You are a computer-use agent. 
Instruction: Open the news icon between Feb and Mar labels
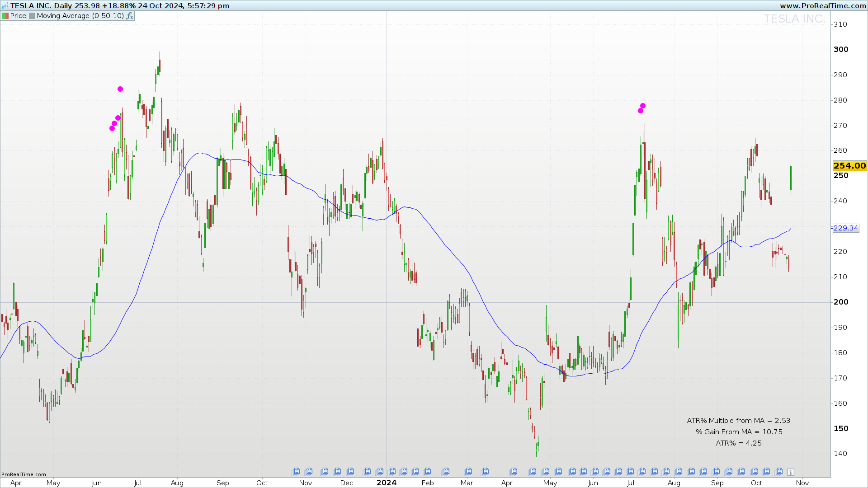[x=446, y=471]
